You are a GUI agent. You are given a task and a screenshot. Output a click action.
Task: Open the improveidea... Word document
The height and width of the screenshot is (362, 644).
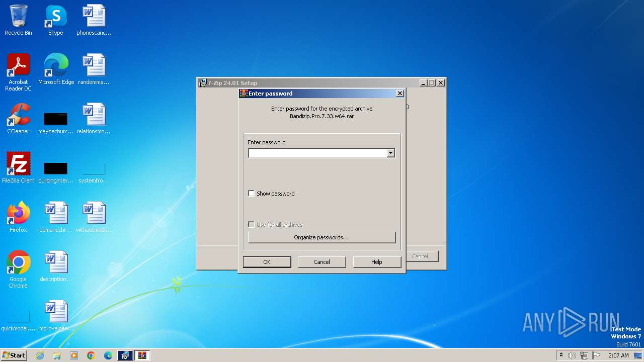[x=56, y=316]
